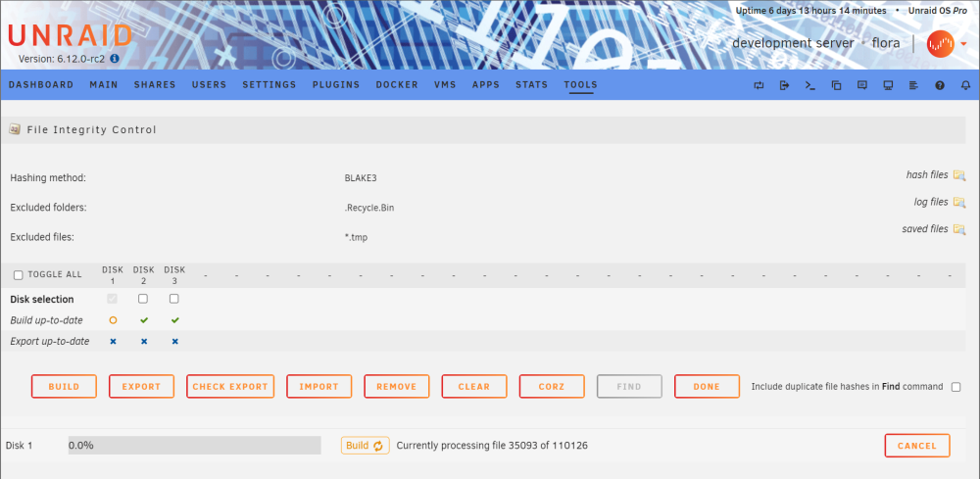Screen dimensions: 980x479
Task: Open the notifications bell icon
Action: pos(965,85)
